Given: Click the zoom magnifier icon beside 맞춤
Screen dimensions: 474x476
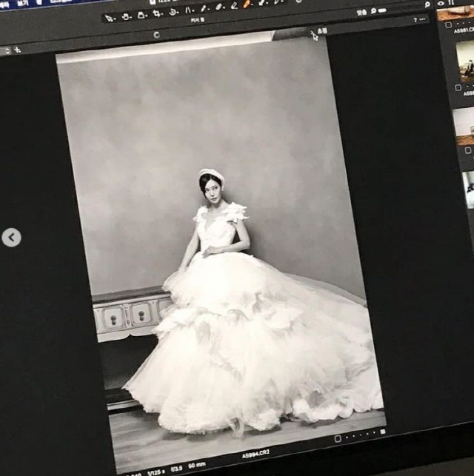Looking at the screenshot, I should point(373,11).
